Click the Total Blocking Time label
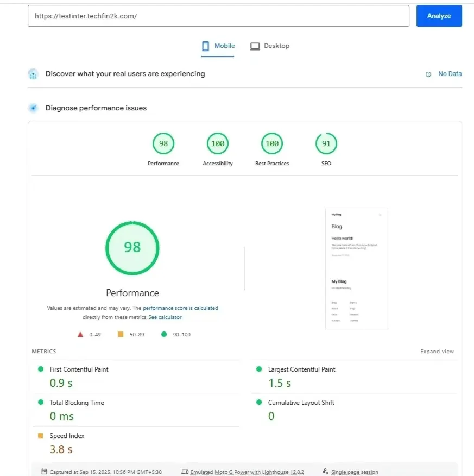This screenshot has height=476, width=474. 77,403
